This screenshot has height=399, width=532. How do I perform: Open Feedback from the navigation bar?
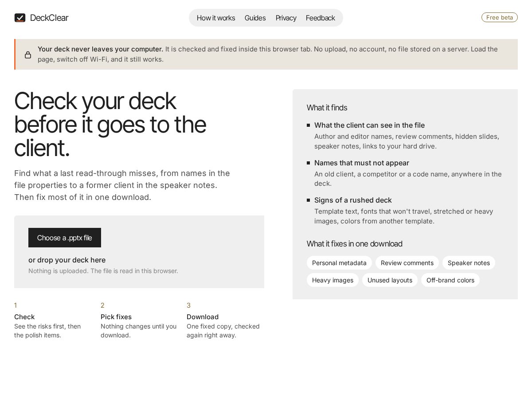(x=320, y=18)
